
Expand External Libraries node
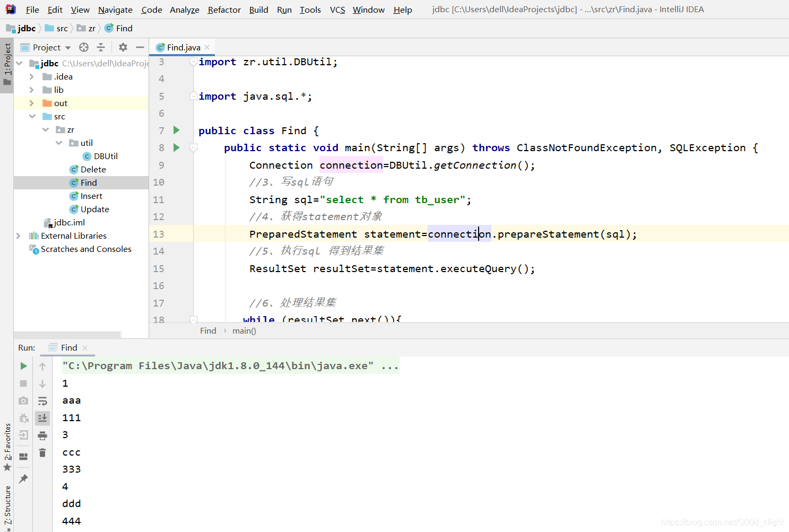point(19,236)
